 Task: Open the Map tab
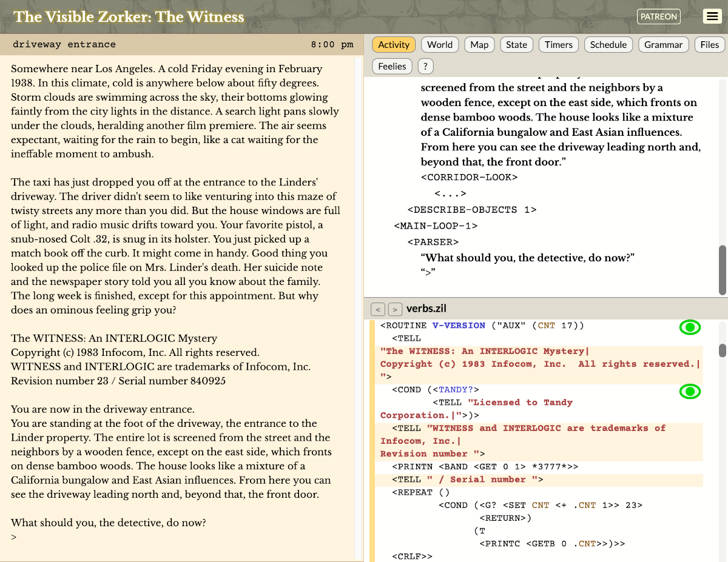(479, 44)
